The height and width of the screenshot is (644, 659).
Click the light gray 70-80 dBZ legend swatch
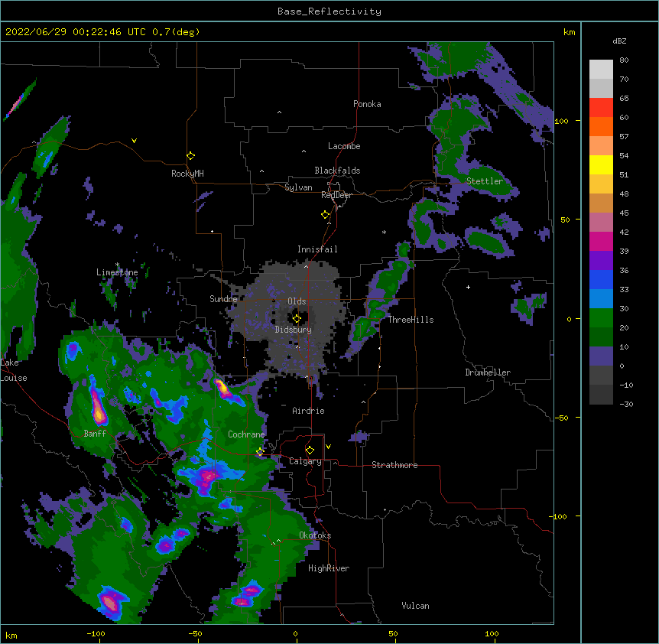click(601, 70)
